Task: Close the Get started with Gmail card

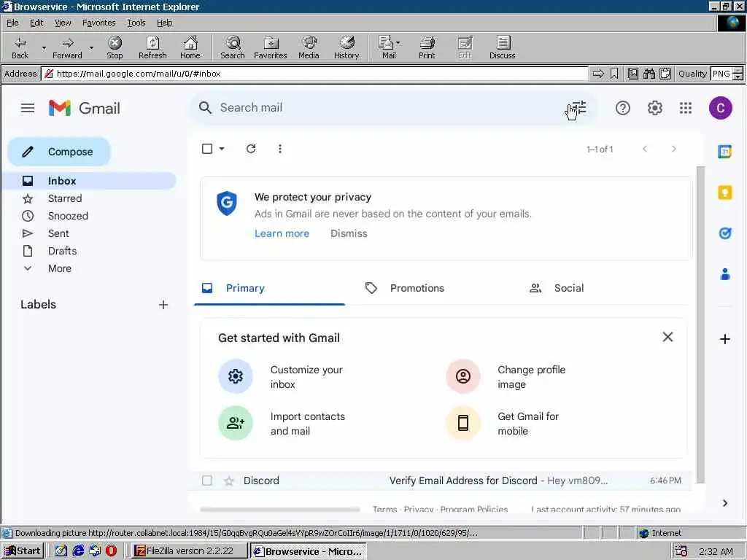Action: (x=667, y=337)
